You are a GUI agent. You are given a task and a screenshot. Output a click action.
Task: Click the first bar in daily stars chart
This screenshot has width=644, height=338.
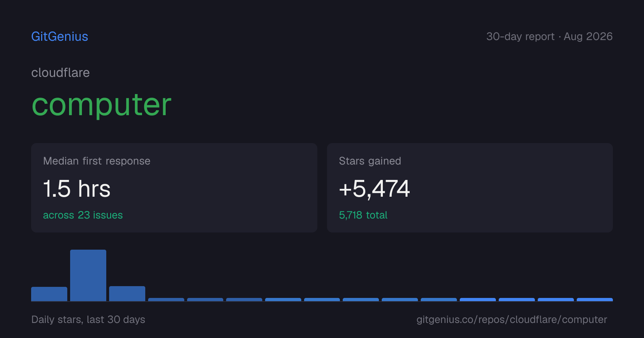point(49,294)
